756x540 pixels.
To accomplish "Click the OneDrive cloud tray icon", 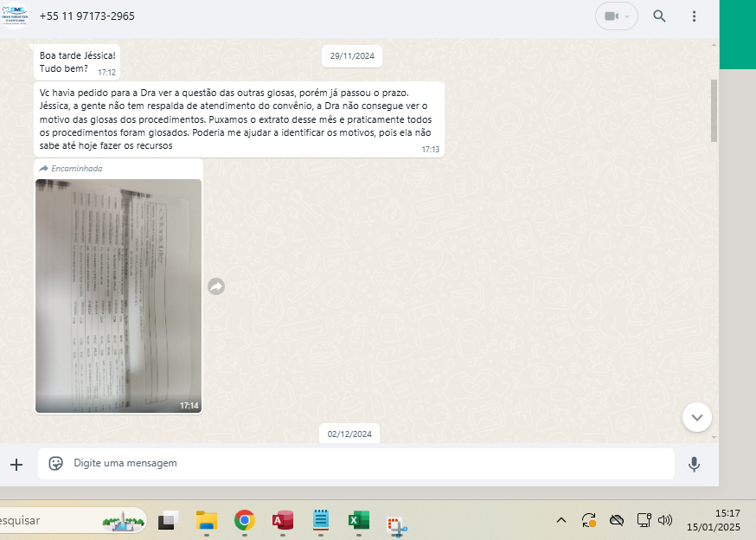I will tap(617, 520).
